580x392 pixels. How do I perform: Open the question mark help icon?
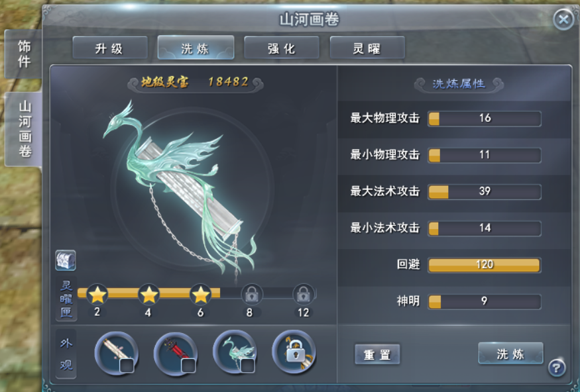point(557,367)
